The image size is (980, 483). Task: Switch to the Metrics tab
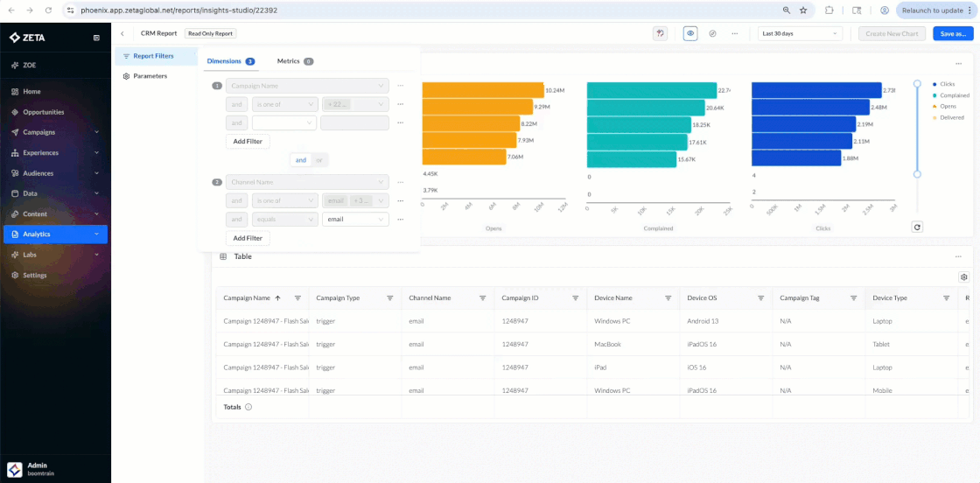pyautogui.click(x=289, y=61)
